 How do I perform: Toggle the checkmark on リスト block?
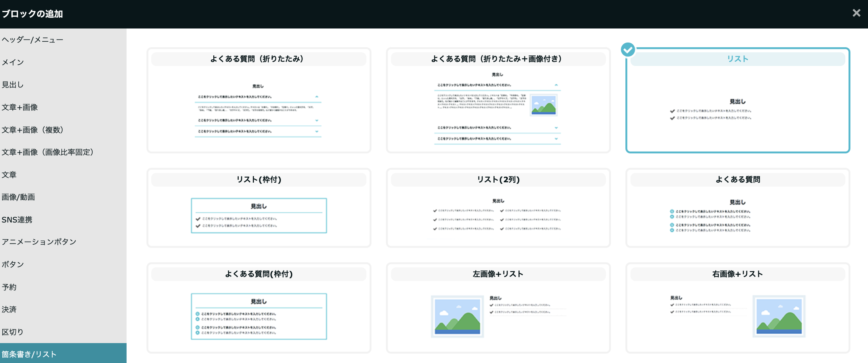[x=628, y=50]
